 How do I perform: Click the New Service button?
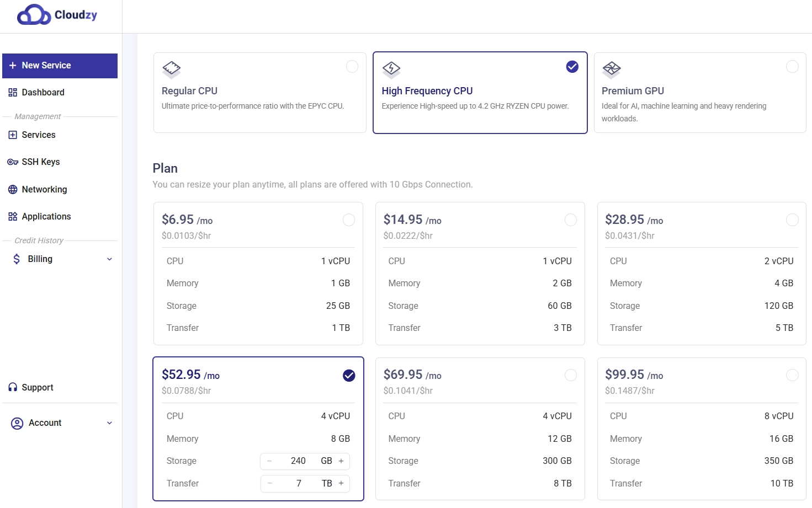60,66
